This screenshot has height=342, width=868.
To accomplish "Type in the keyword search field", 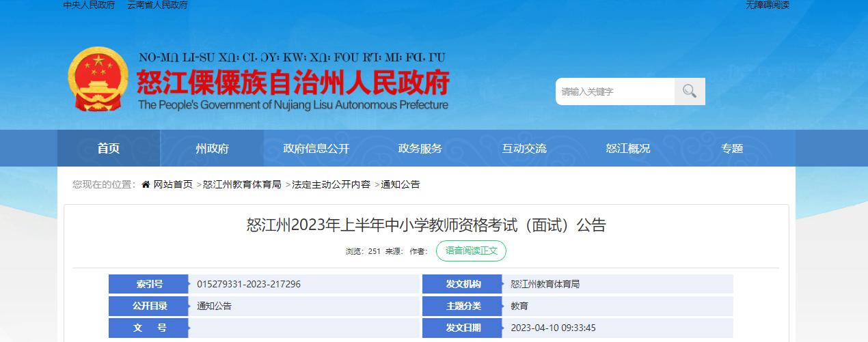I will coord(614,91).
